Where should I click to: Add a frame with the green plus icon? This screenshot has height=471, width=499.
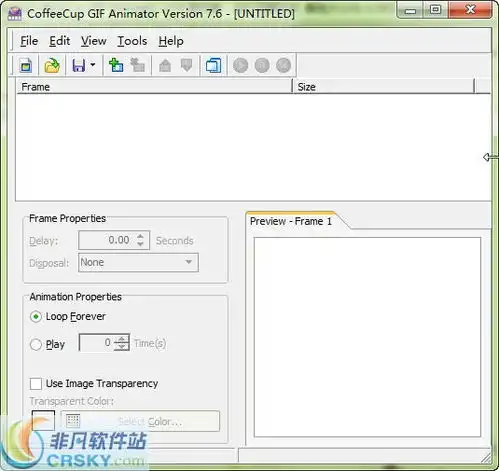[x=116, y=65]
